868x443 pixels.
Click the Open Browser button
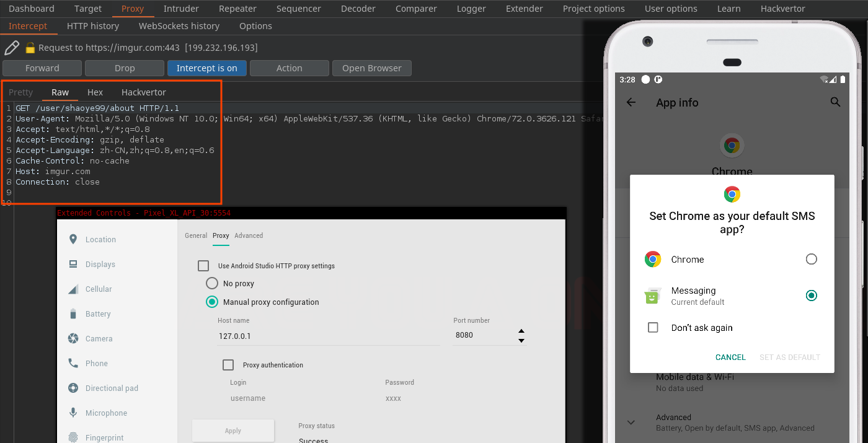pos(372,68)
